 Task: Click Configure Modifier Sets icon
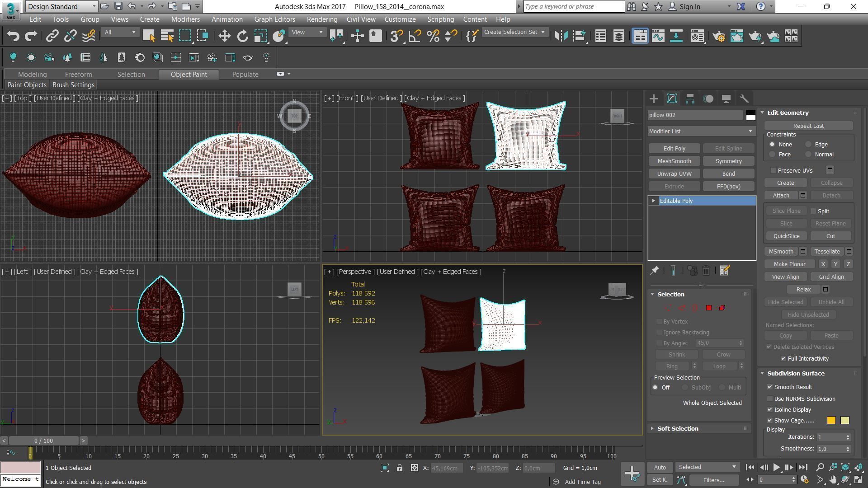click(x=724, y=270)
